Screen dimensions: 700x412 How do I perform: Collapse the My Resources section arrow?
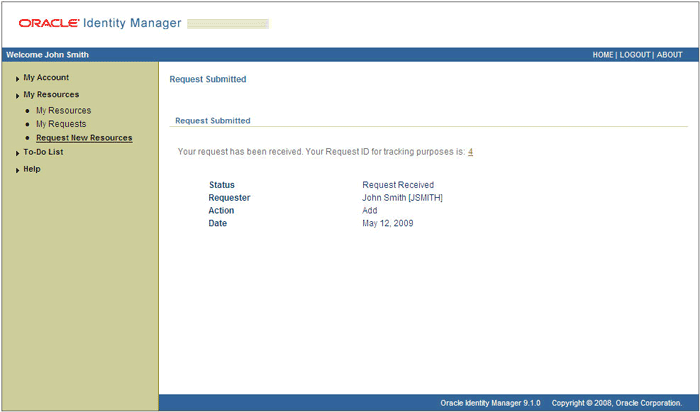[x=17, y=96]
